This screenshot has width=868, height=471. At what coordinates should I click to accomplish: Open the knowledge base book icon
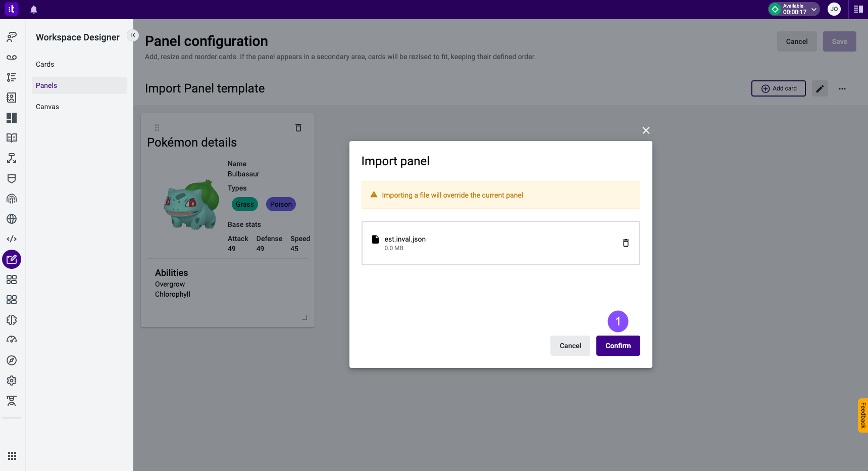coord(12,138)
